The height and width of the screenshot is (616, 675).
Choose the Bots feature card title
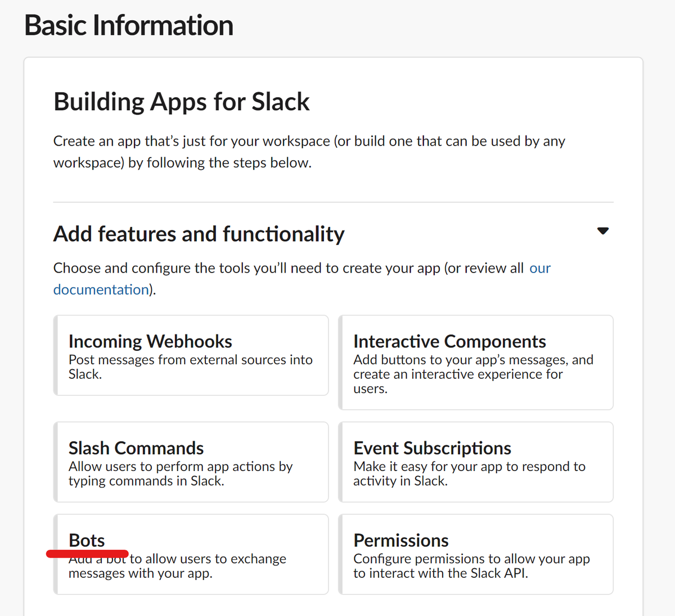point(87,540)
